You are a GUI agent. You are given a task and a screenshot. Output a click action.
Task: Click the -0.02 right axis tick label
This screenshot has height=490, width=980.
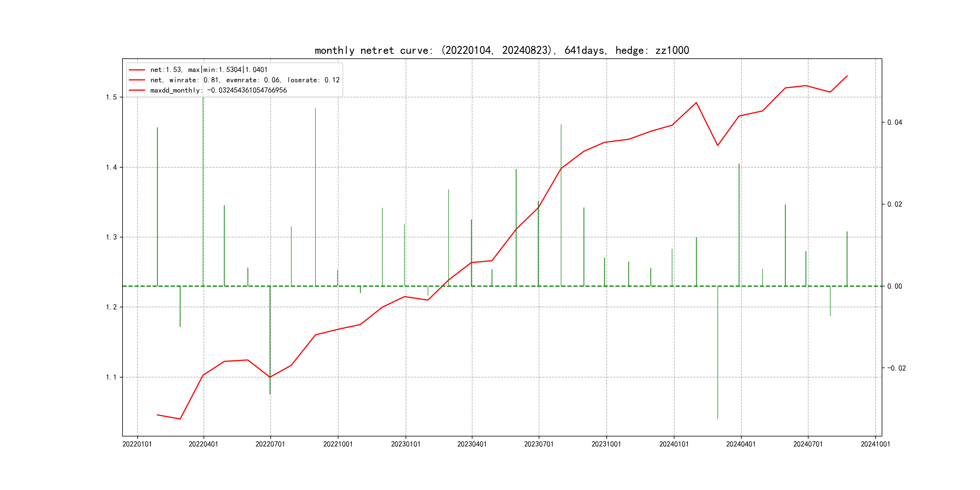(x=896, y=368)
